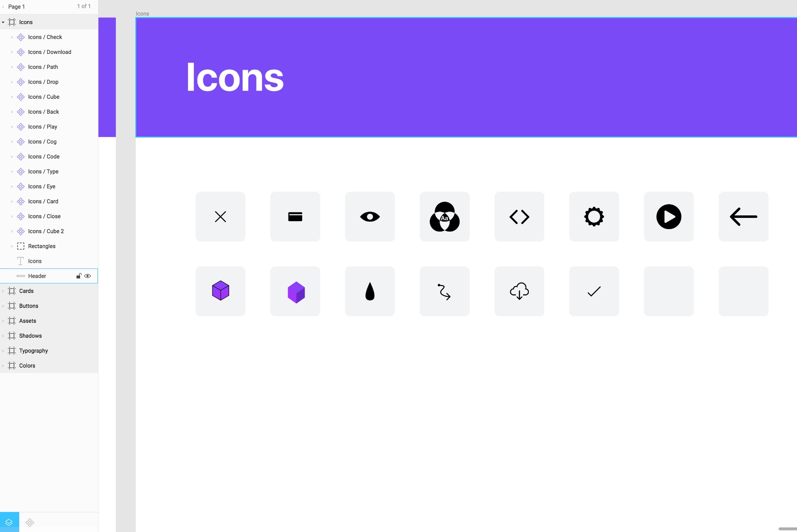
Task: Click the cloud download icon
Action: [519, 291]
